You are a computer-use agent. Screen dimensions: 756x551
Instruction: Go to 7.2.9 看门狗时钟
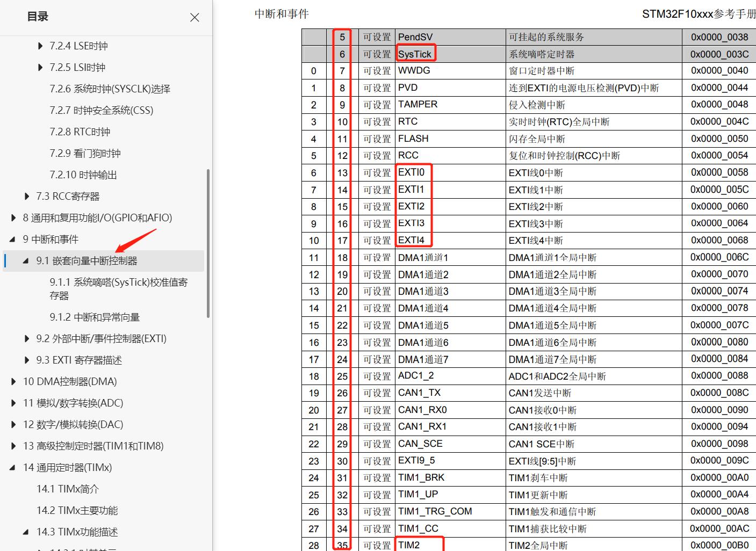point(85,154)
